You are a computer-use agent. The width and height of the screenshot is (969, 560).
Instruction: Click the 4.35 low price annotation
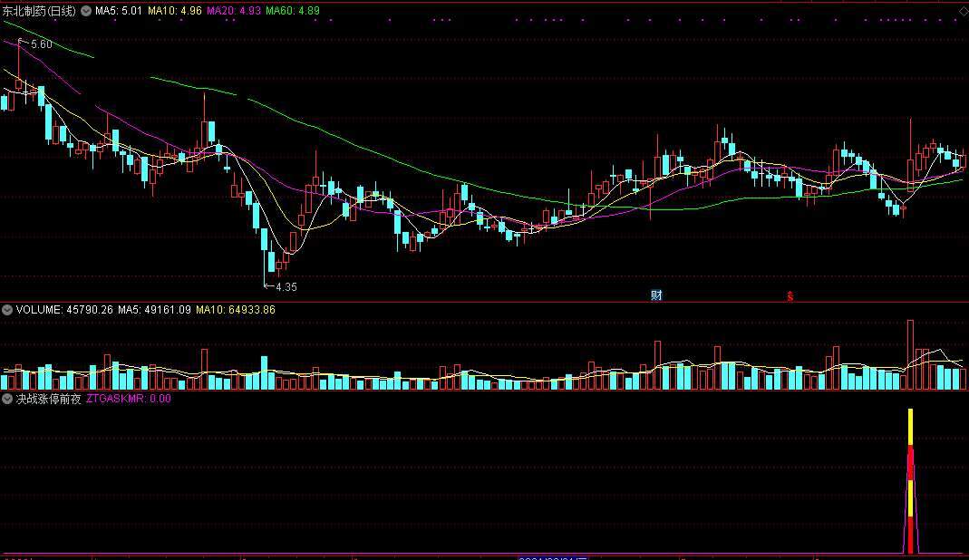click(x=286, y=287)
